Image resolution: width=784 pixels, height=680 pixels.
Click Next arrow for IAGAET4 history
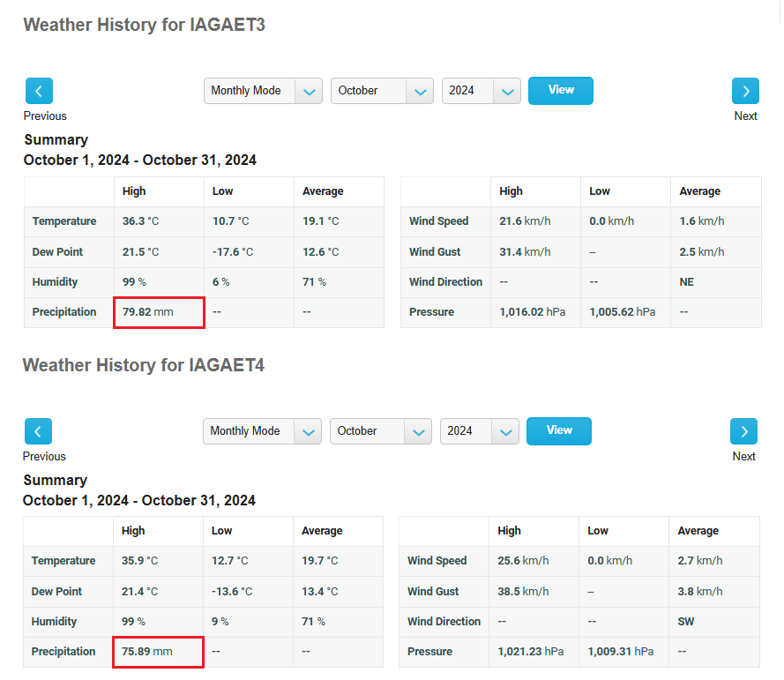point(744,431)
